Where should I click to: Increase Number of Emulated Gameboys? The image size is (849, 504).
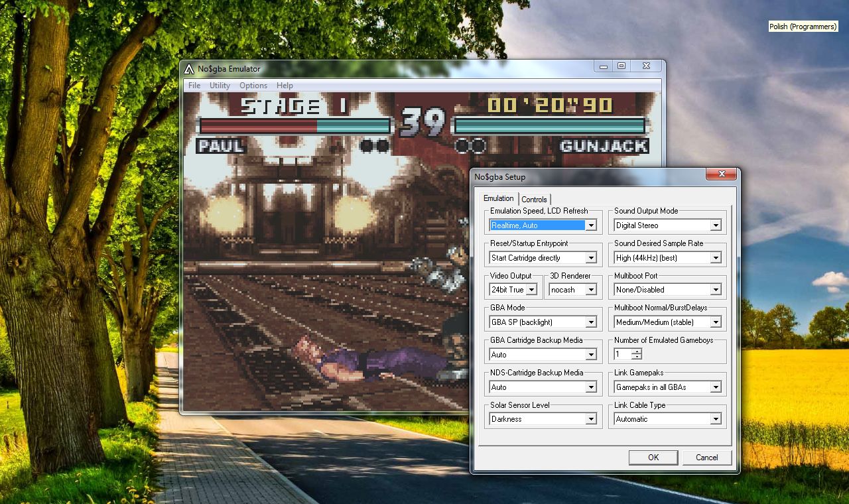[637, 351]
